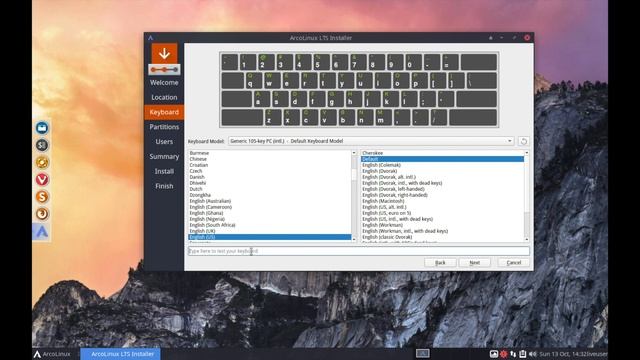Screen dimensions: 640x360
Task: Select English (Dvorak) variant
Action: (x=442, y=171)
